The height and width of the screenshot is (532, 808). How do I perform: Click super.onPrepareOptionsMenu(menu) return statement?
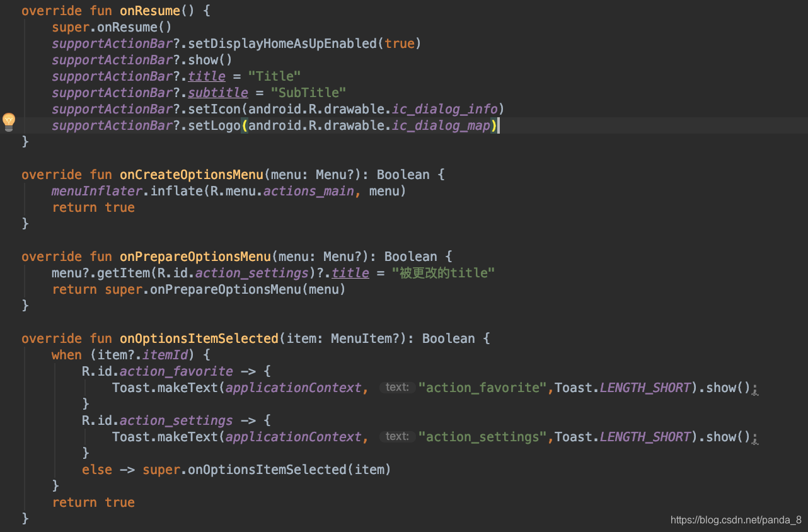point(199,289)
